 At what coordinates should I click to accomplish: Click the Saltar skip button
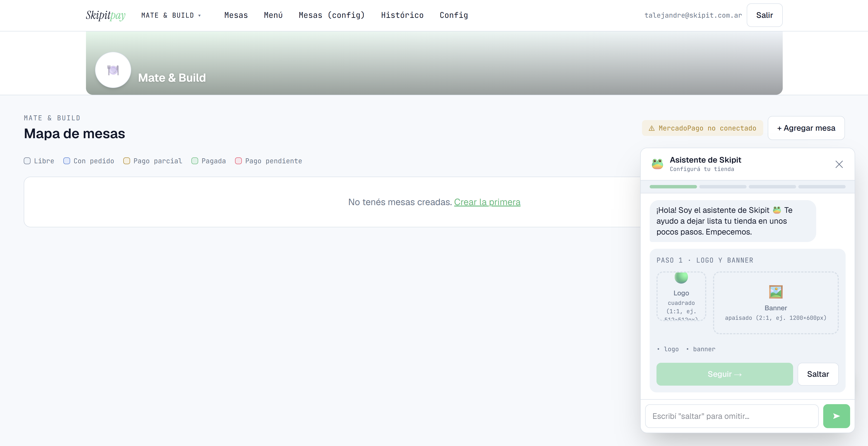pos(818,374)
